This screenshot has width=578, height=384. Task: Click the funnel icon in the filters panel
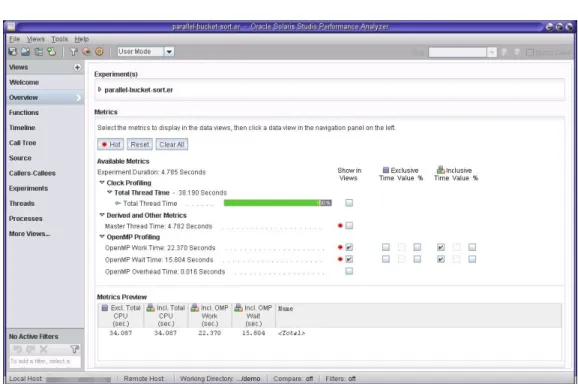tap(74, 349)
